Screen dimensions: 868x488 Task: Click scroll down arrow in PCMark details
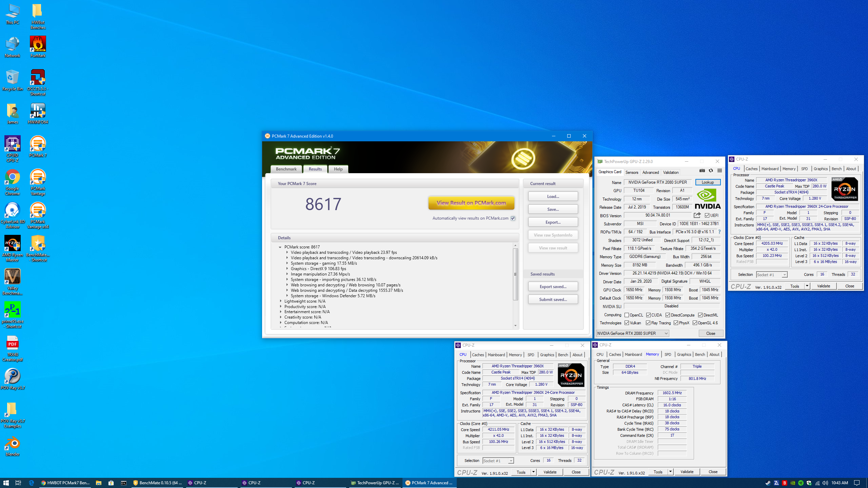[515, 326]
